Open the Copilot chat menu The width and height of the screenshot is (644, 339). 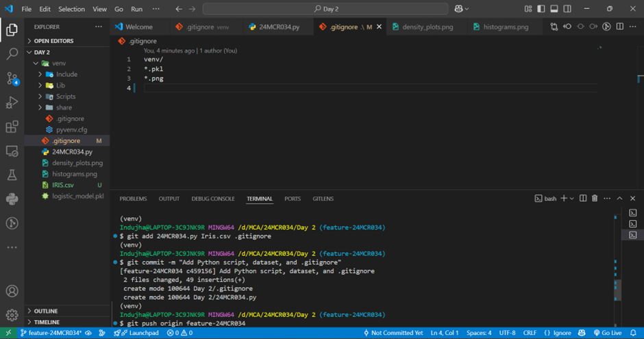(461, 9)
